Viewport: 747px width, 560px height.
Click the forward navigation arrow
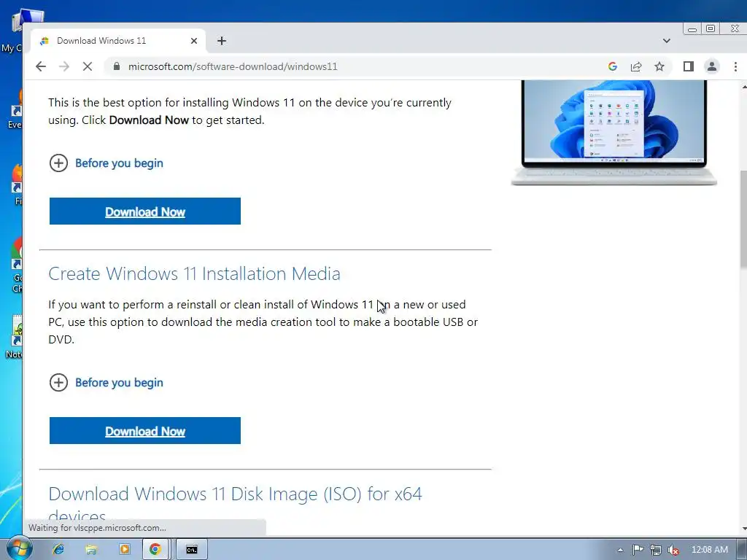[64, 66]
